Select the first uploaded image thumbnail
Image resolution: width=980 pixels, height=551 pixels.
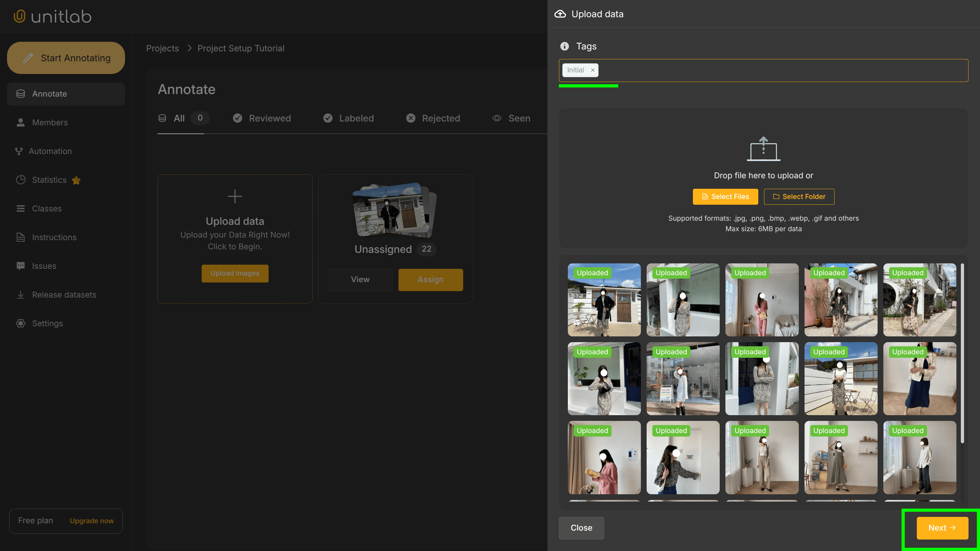tap(604, 300)
